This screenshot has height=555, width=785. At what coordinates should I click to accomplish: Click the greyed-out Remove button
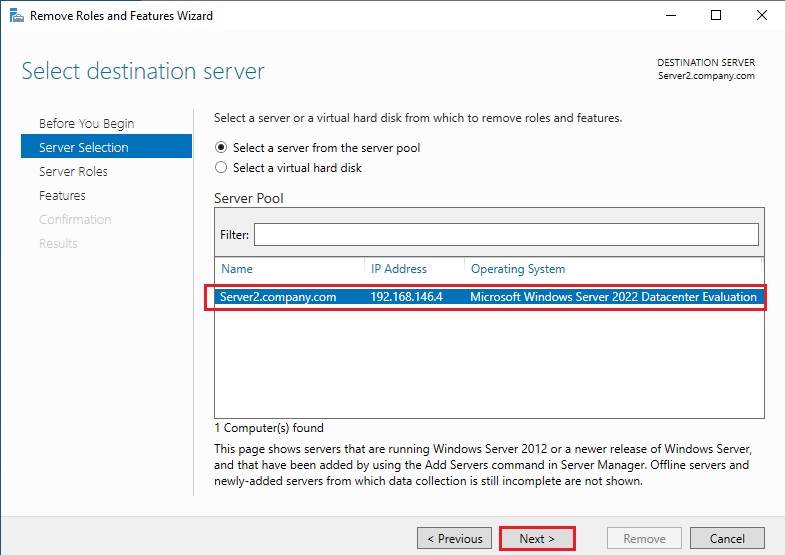[x=645, y=539]
